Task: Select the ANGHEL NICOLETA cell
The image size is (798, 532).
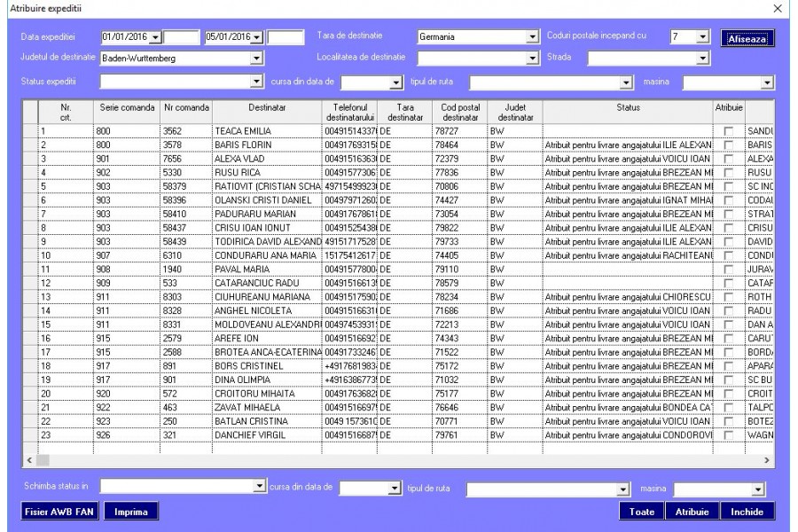Action: pos(267,310)
